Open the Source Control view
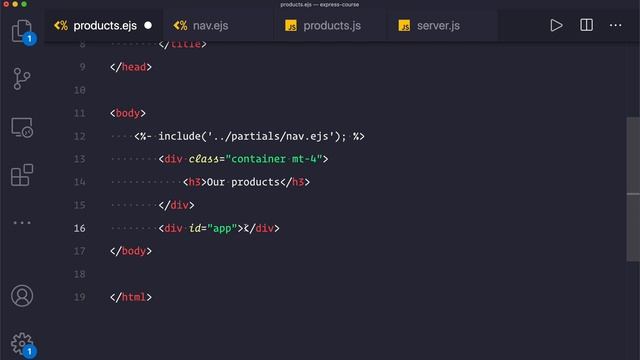Image resolution: width=640 pixels, height=360 pixels. tap(22, 79)
